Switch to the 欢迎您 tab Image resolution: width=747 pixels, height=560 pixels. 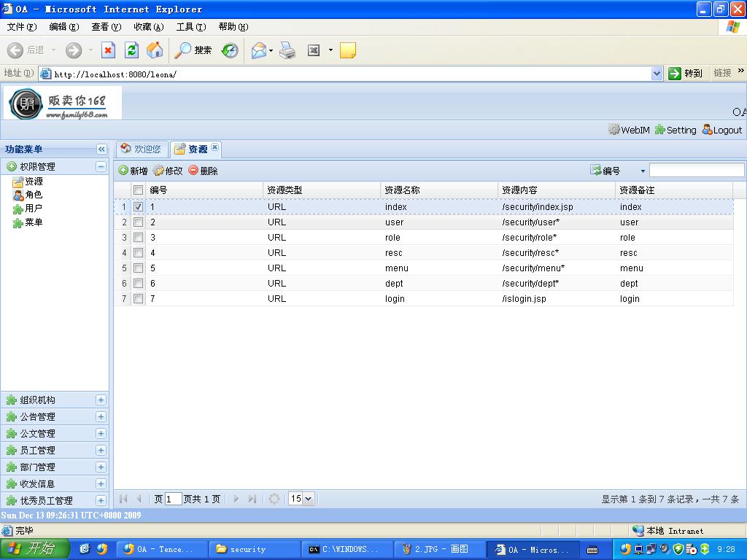click(142, 149)
